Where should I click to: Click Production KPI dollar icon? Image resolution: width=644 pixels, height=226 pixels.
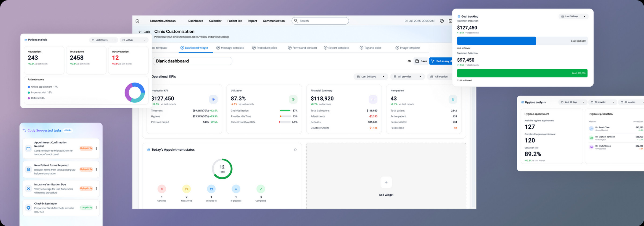[213, 99]
